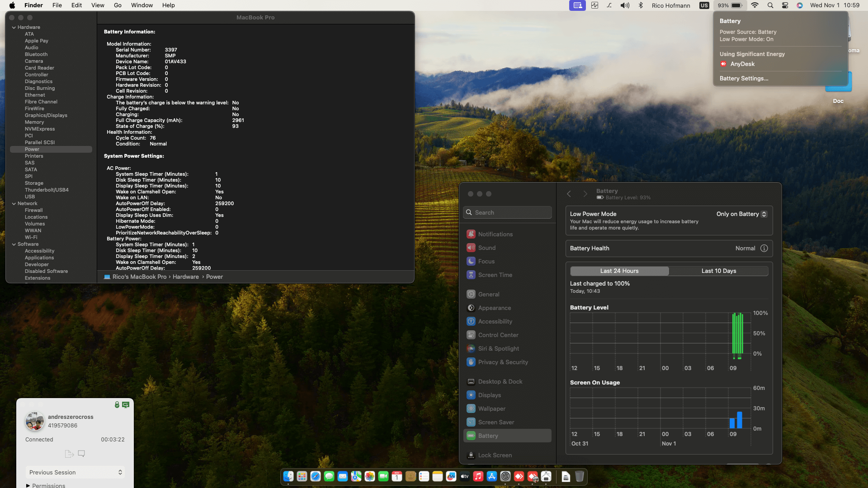Viewport: 868px width, 488px height.
Task: Open the File menu
Action: click(x=57, y=5)
